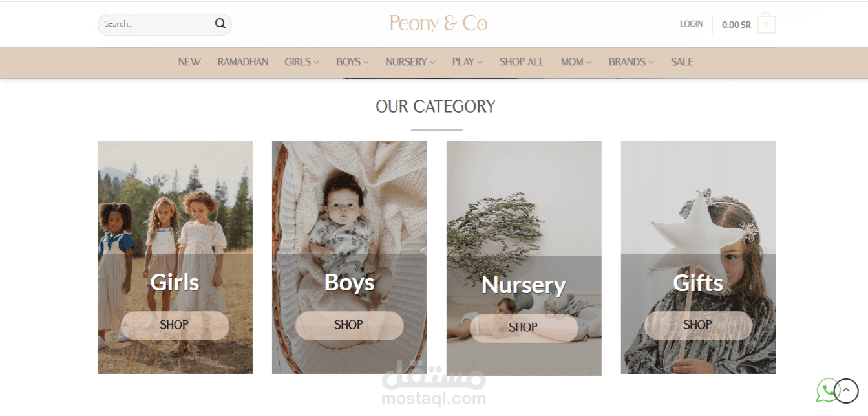Open WhatsApp chat icon
This screenshot has height=416, width=868.
pyautogui.click(x=827, y=390)
